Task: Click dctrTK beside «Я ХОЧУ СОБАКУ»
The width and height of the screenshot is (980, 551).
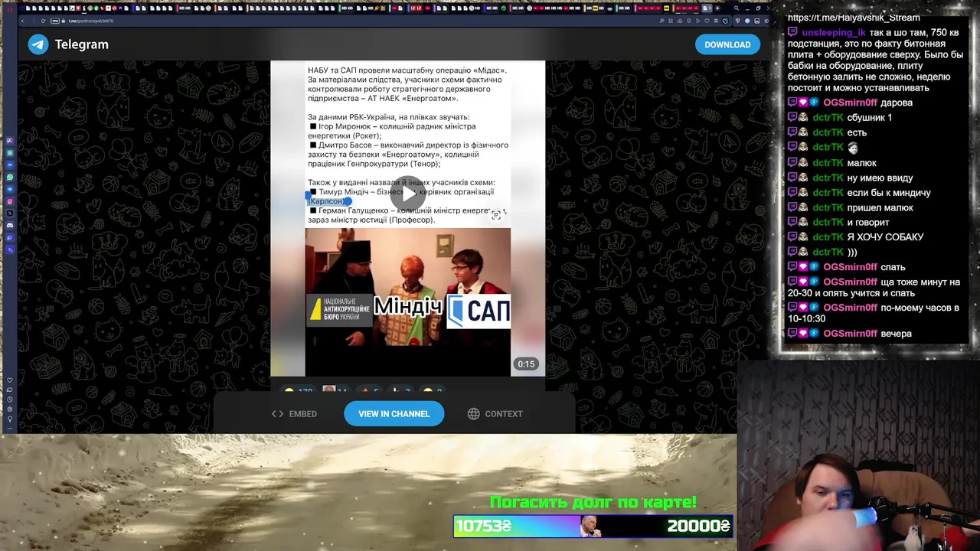Action: tap(828, 237)
